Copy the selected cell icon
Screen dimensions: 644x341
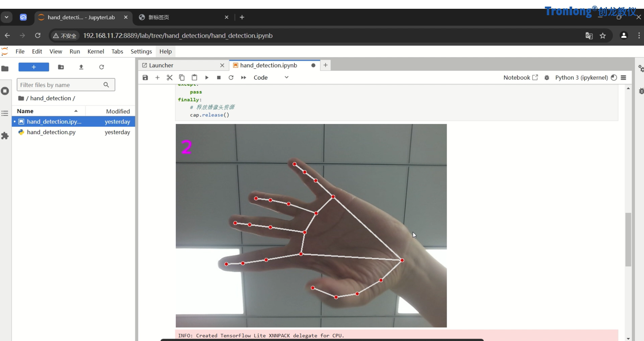coord(181,78)
